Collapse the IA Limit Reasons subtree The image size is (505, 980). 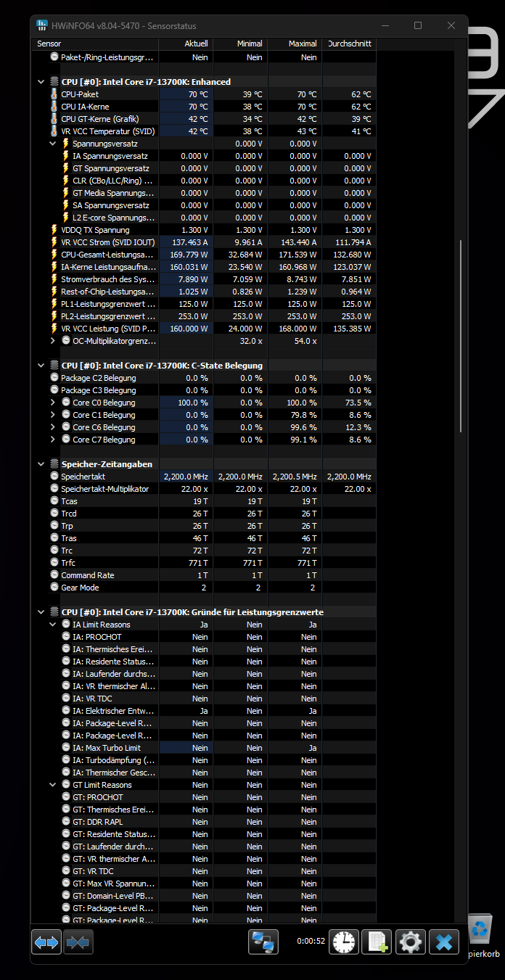[x=53, y=625]
